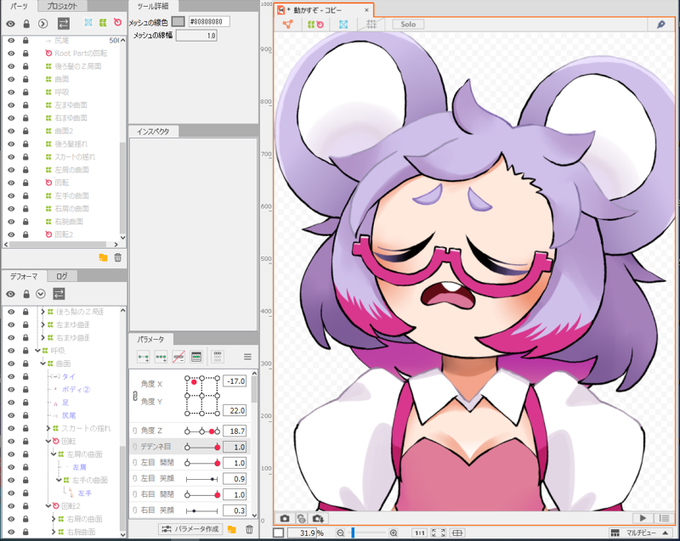Click the parameter group folder icon at bottom

(x=232, y=529)
